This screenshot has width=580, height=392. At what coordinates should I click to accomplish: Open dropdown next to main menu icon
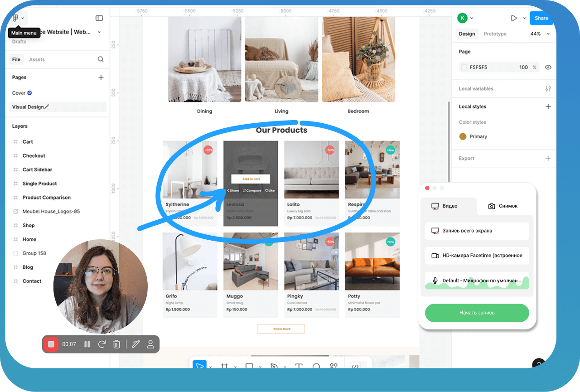click(x=23, y=18)
